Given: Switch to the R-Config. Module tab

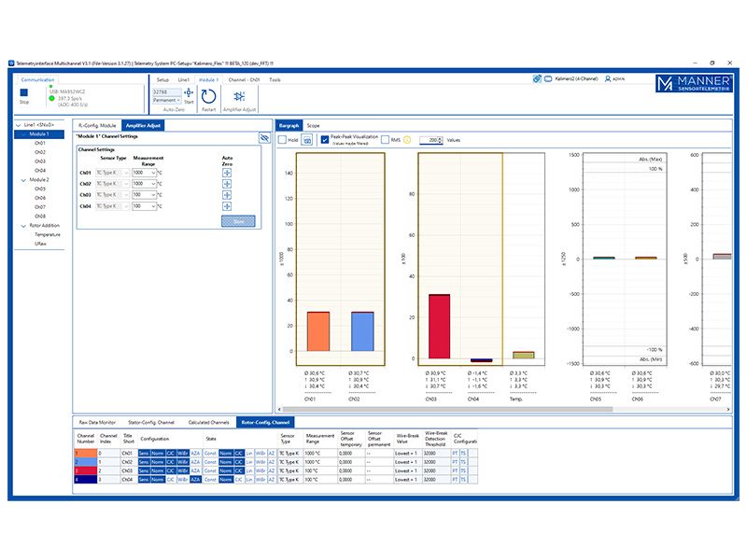Looking at the screenshot, I should 97,126.
